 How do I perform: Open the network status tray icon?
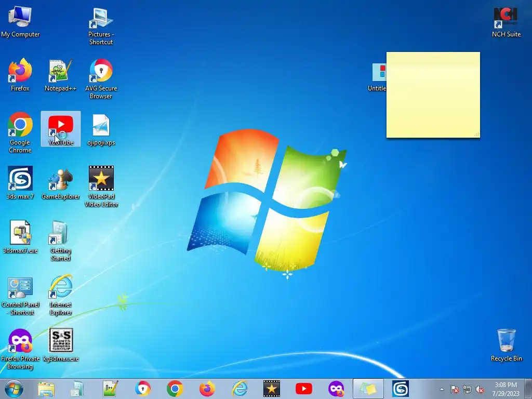click(x=467, y=389)
